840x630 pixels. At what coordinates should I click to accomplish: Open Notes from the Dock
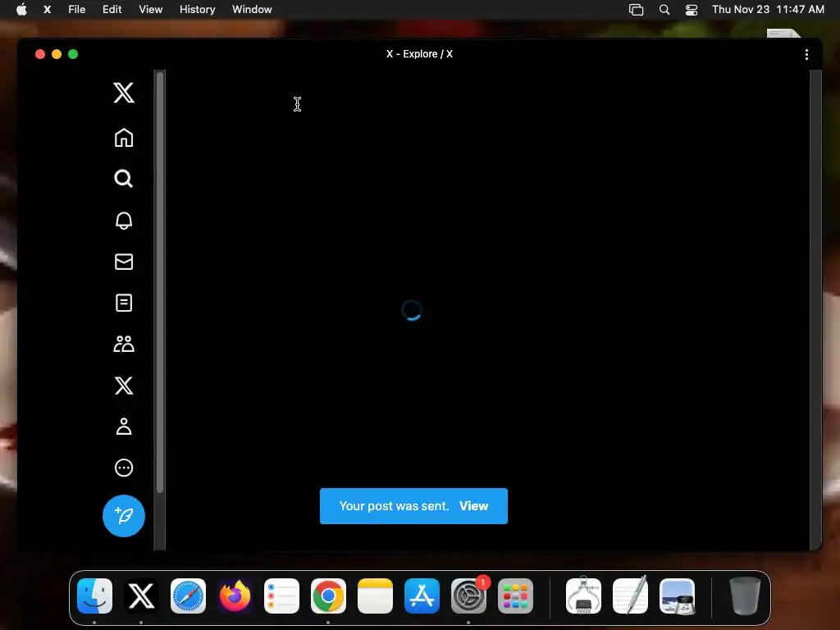[x=375, y=596]
